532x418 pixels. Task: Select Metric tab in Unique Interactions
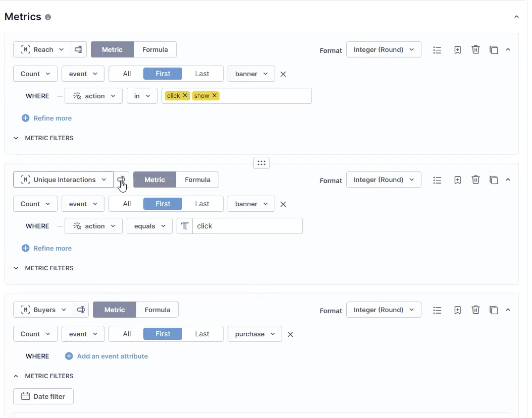click(155, 180)
